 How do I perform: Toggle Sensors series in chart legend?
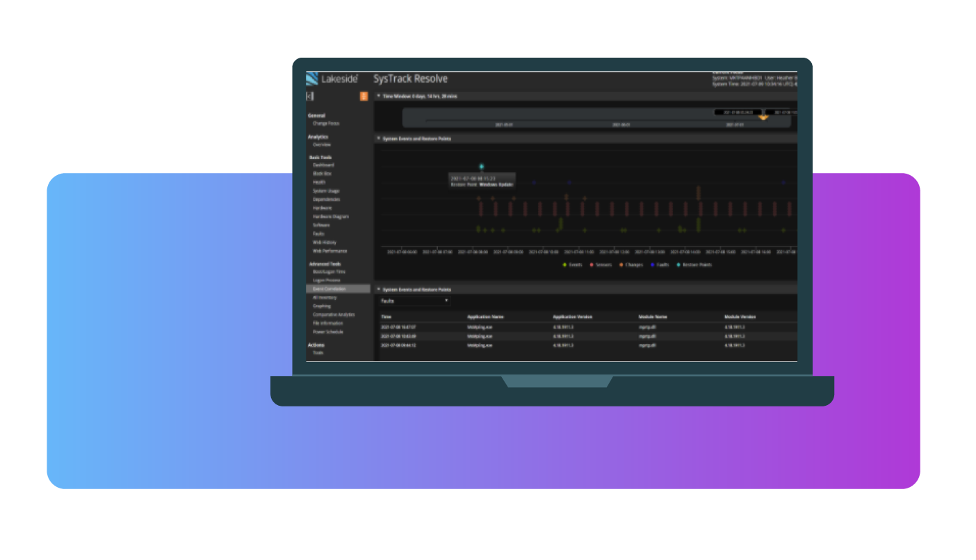point(601,265)
